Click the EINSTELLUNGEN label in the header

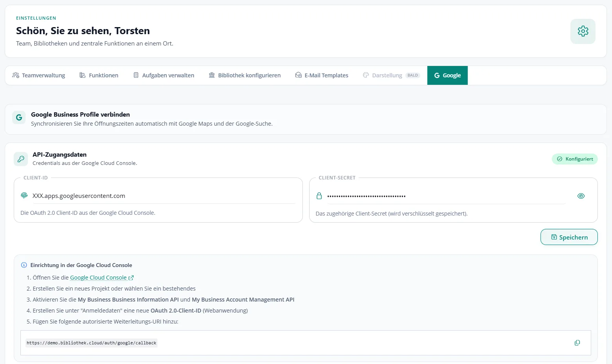click(36, 18)
